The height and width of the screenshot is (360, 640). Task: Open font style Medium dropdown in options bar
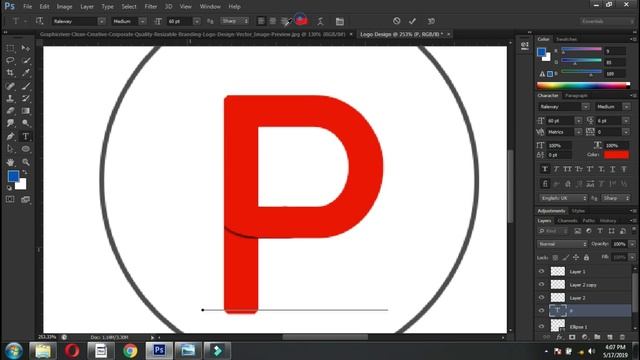pyautogui.click(x=142, y=21)
